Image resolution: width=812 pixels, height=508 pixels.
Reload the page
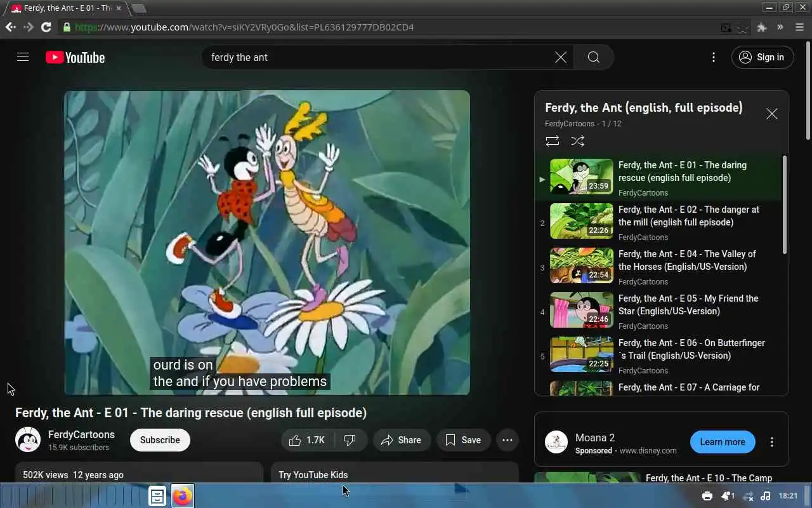[x=46, y=27]
